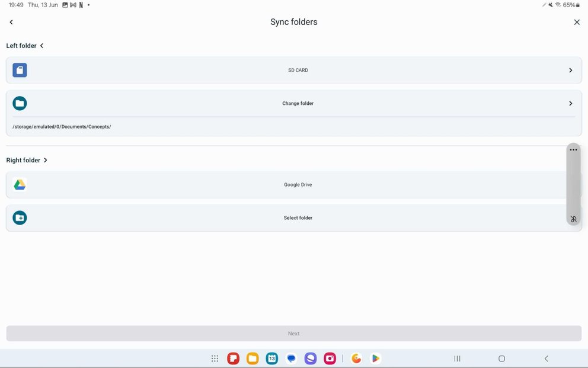This screenshot has width=588, height=368.
Task: Launch Samsung Internet from the taskbar
Action: click(310, 358)
